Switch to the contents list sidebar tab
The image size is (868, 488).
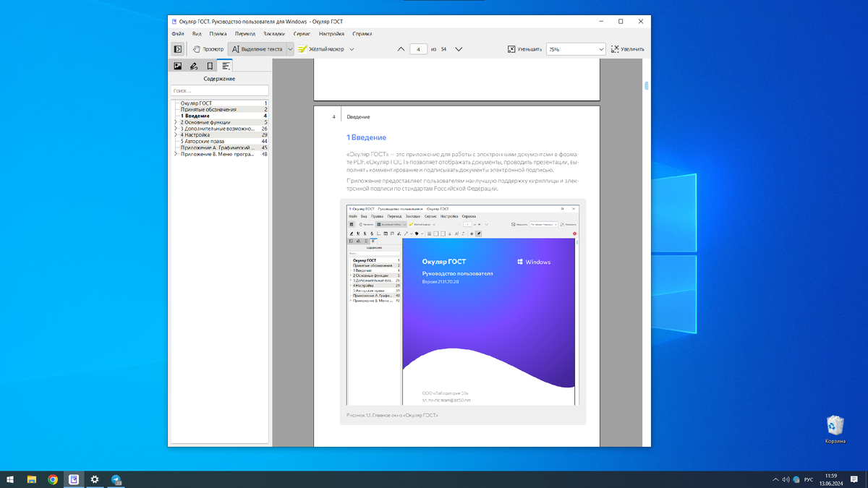click(226, 66)
